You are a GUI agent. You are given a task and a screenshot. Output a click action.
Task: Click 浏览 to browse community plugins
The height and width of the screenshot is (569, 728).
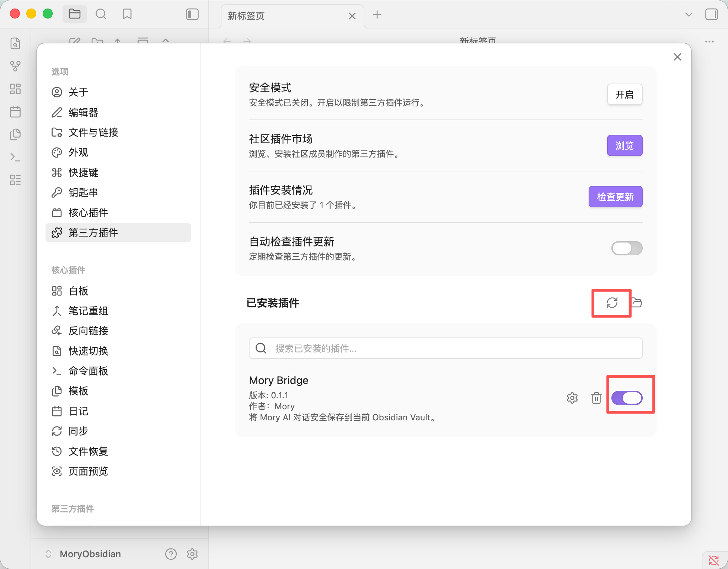[625, 145]
